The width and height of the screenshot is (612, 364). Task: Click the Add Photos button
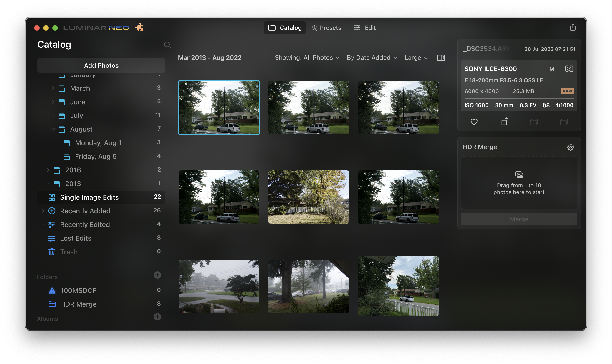(101, 65)
